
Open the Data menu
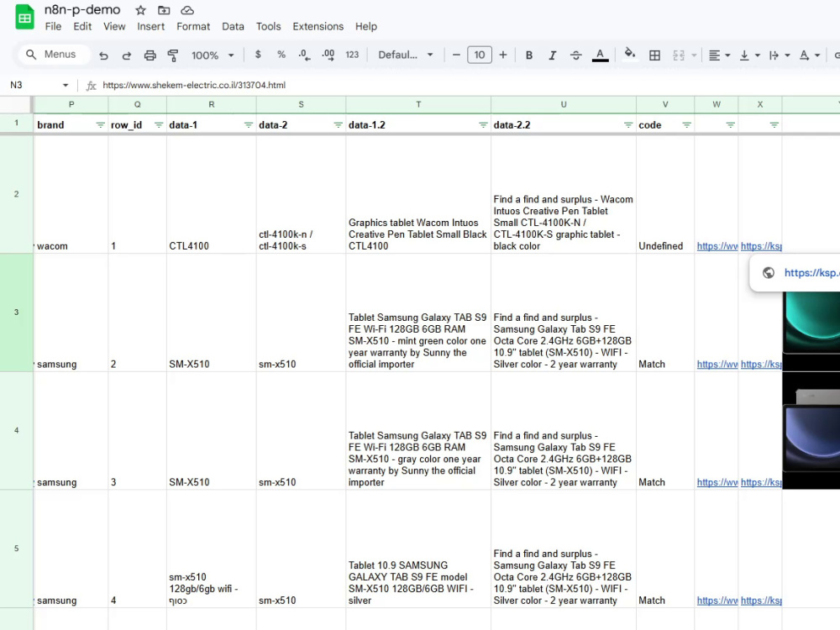pos(233,26)
